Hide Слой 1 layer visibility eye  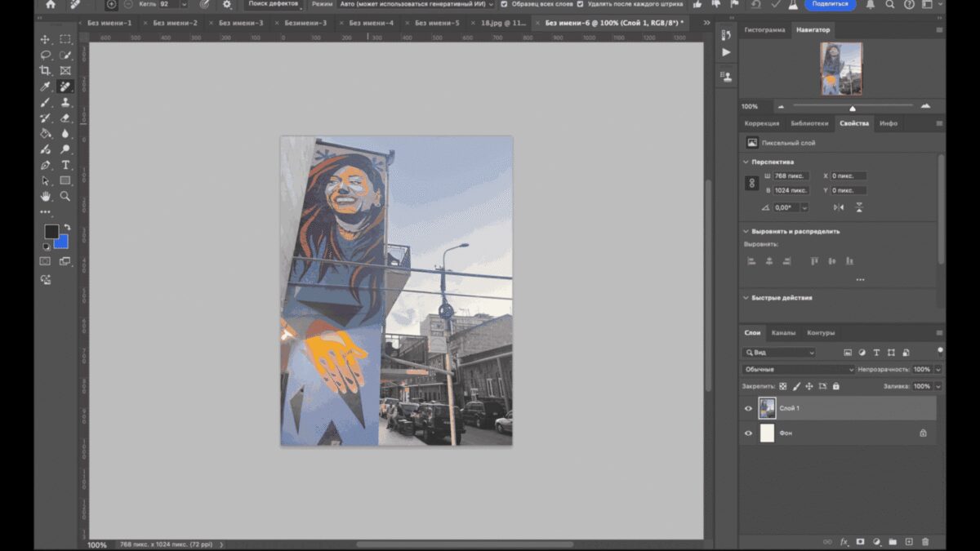pos(748,408)
